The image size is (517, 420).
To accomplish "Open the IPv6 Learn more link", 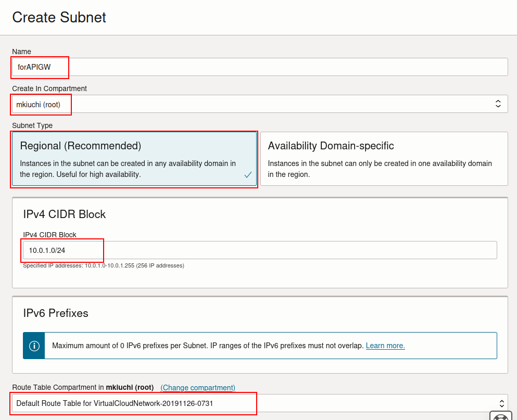I will pyautogui.click(x=385, y=346).
